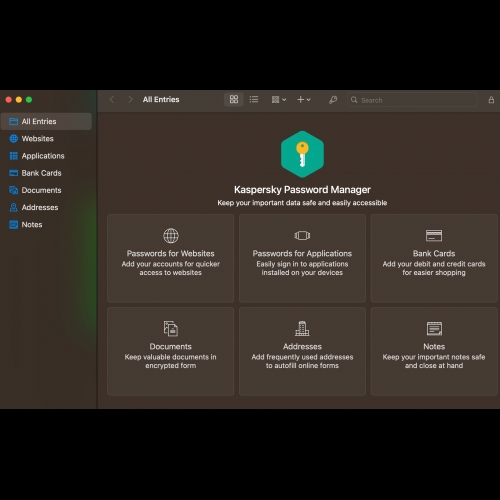The width and height of the screenshot is (500, 500).
Task: Expand the sort options dropdown
Action: (279, 99)
